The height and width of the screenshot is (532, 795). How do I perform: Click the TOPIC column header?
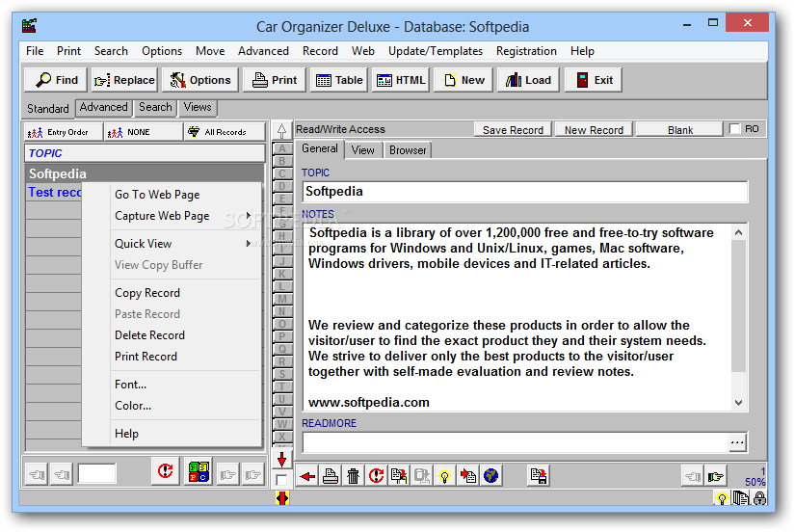click(x=145, y=153)
